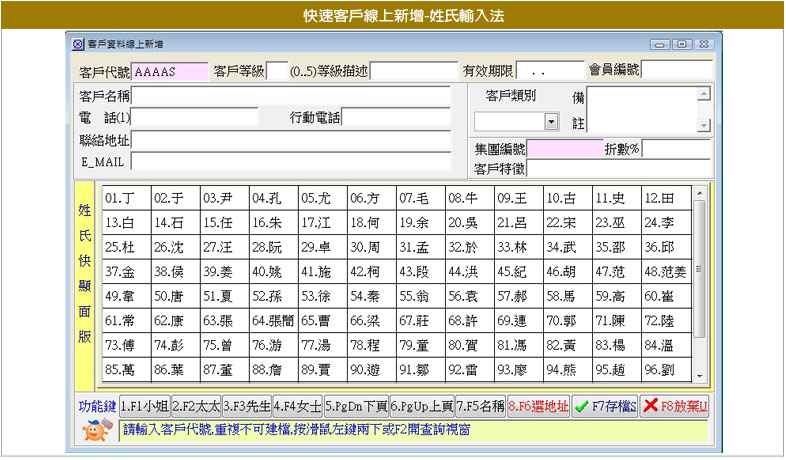The image size is (786, 460).
Task: Pick surname 71.陳 from the grid
Action: pos(616,321)
